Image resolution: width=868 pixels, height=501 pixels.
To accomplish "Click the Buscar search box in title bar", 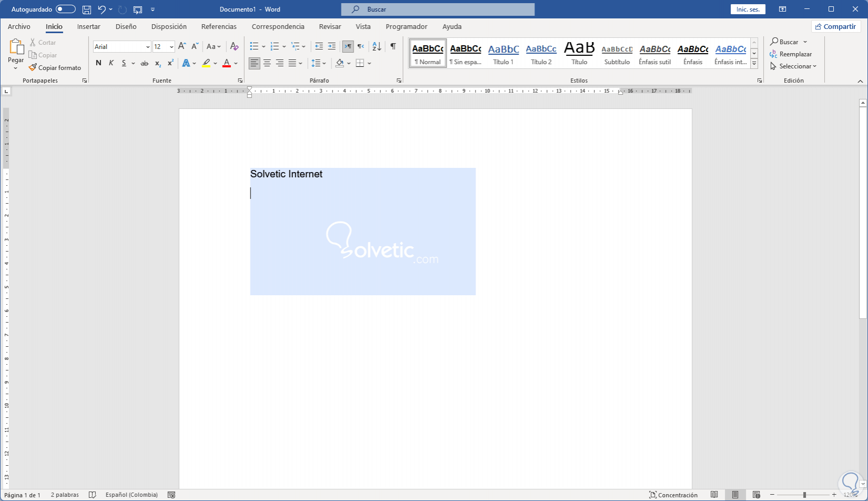I will (x=438, y=9).
